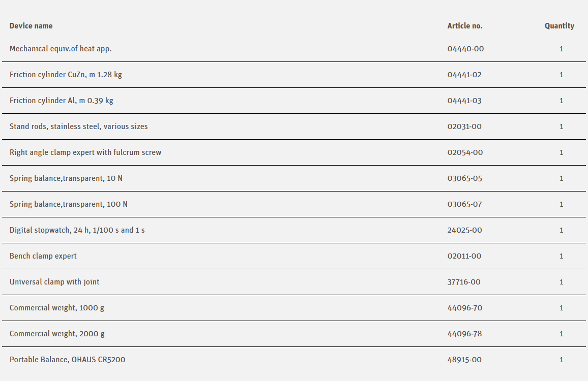This screenshot has width=588, height=381.
Task: Click article number 04440-00
Action: pos(465,49)
